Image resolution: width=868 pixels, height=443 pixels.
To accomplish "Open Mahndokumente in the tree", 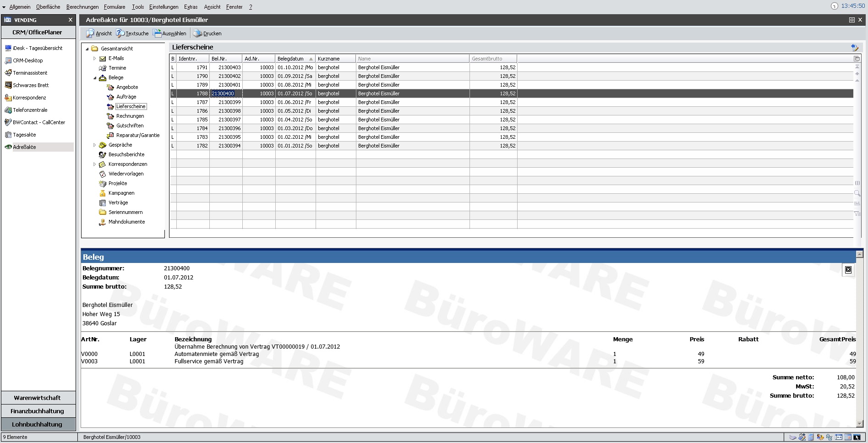I will [126, 222].
